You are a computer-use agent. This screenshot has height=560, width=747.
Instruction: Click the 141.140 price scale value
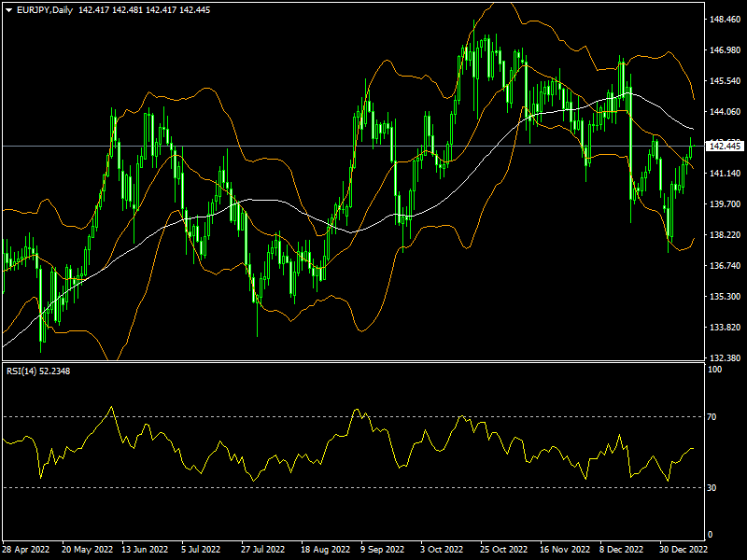point(726,174)
